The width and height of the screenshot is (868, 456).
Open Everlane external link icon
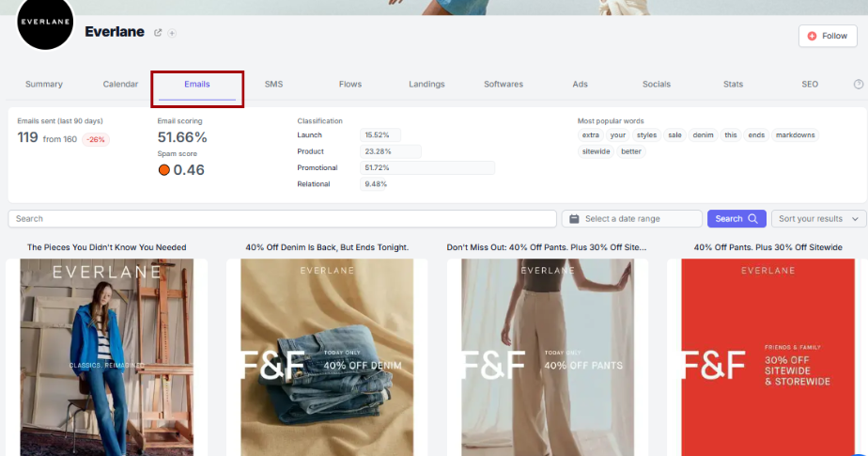pyautogui.click(x=158, y=33)
